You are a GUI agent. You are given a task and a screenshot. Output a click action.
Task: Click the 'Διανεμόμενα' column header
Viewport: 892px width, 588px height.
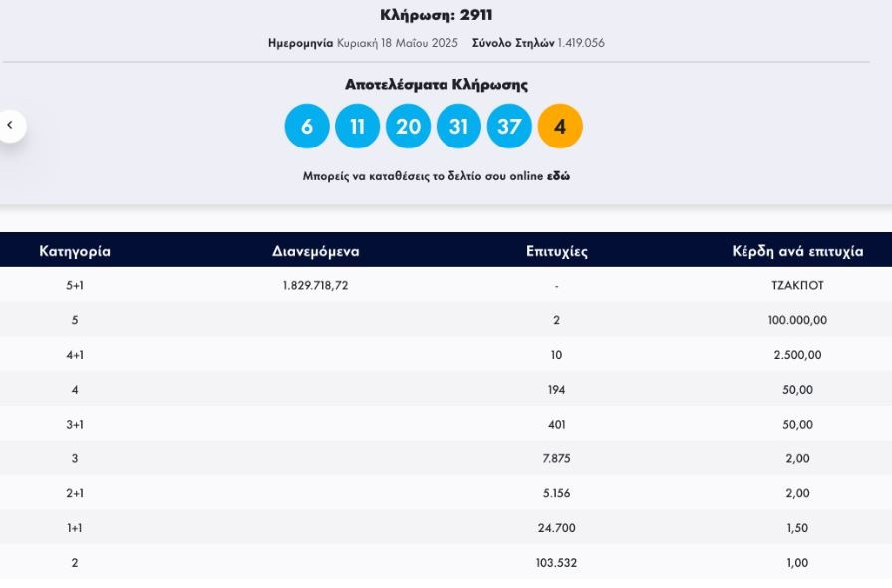click(x=315, y=251)
